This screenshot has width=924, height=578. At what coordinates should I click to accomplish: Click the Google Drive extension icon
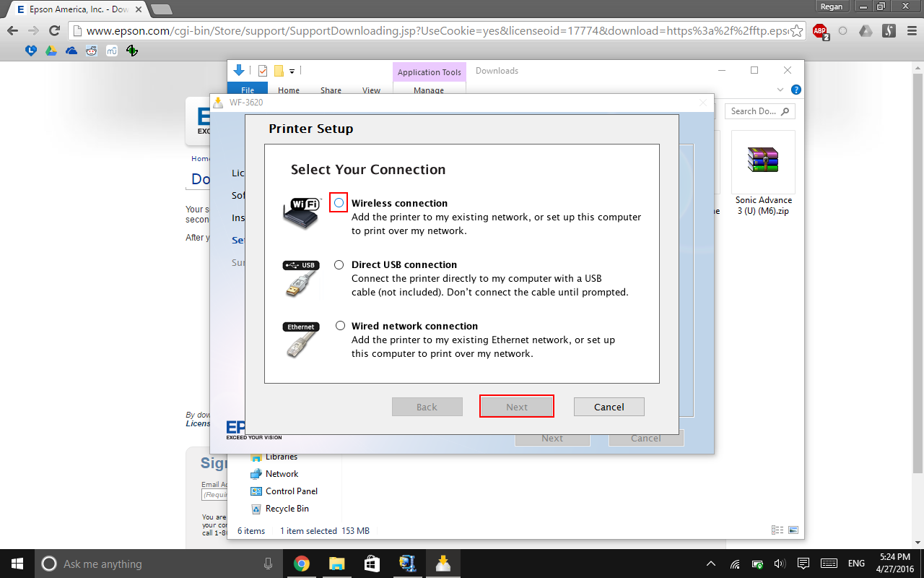[x=866, y=31]
